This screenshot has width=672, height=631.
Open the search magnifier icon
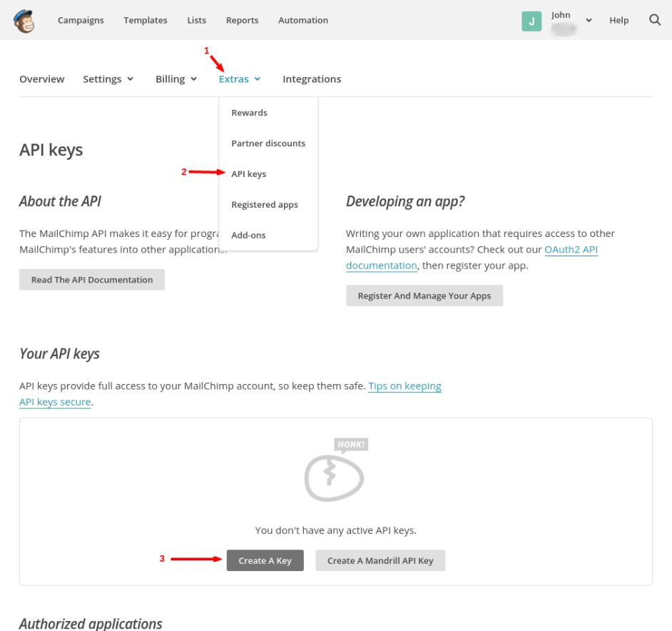click(x=655, y=20)
